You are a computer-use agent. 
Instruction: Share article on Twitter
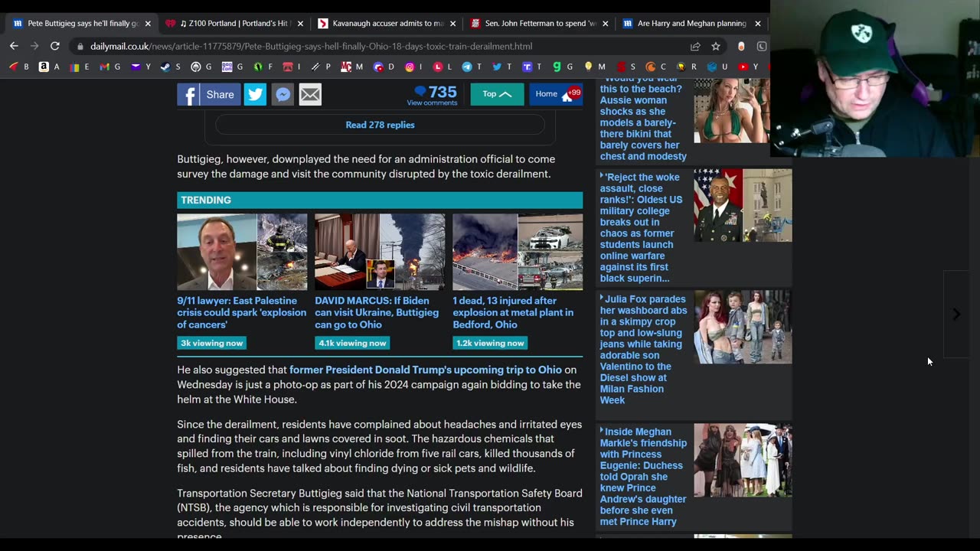255,94
